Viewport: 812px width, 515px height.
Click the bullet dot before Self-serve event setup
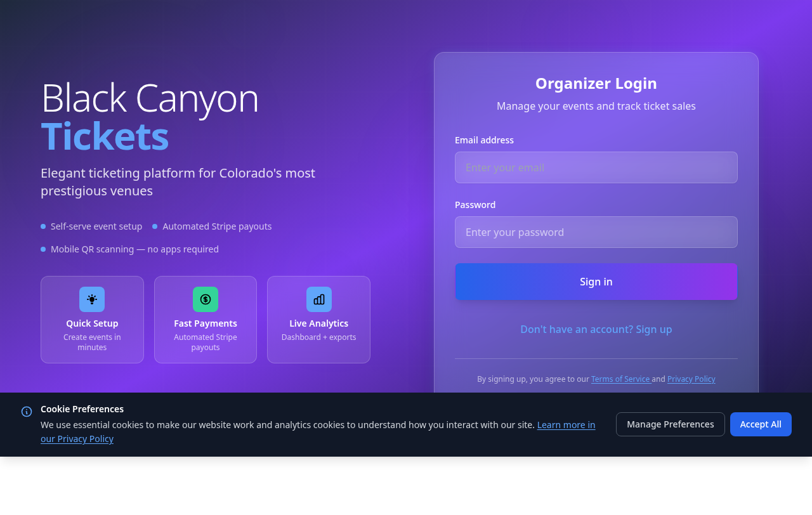[43, 226]
